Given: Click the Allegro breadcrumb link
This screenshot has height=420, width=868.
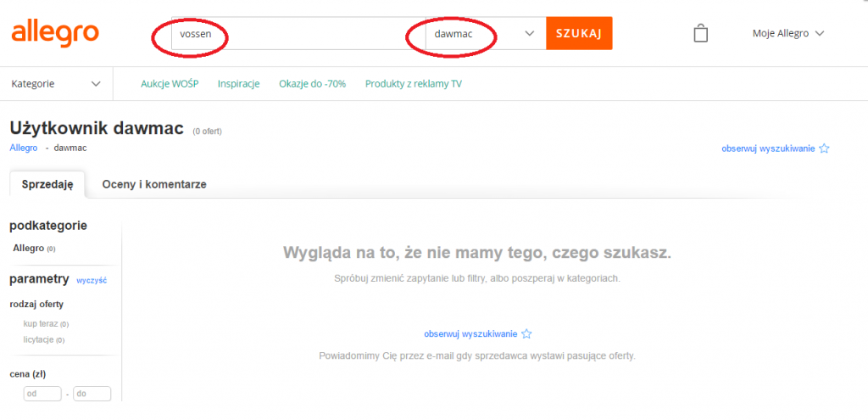Looking at the screenshot, I should pos(24,148).
